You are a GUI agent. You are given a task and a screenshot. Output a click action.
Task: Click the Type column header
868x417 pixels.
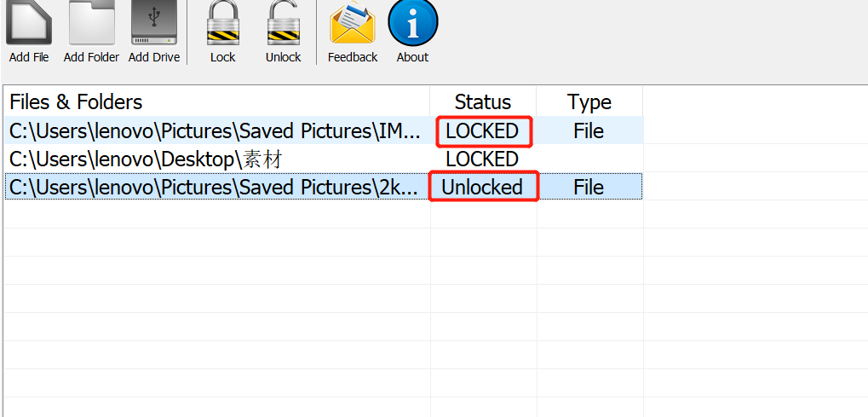[x=589, y=101]
